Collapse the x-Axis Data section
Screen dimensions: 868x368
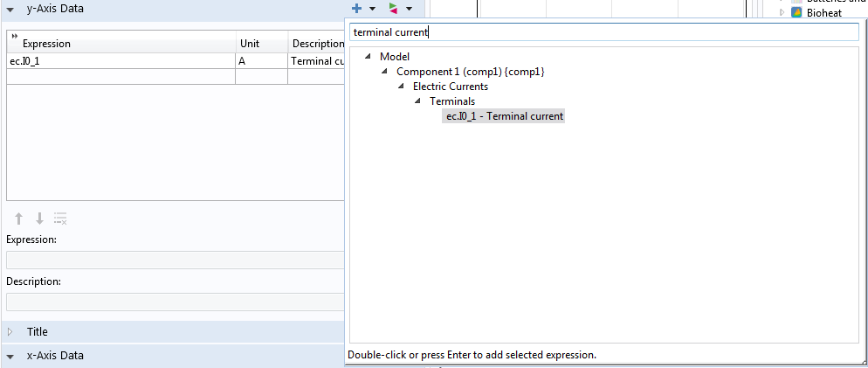(x=10, y=357)
